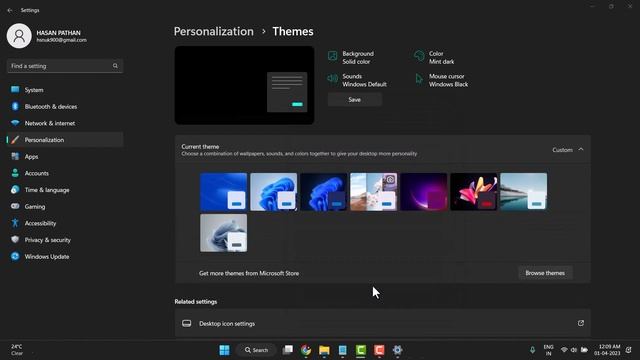Click the search magnifier in Find a setting
This screenshot has width=640, height=360.
(115, 66)
